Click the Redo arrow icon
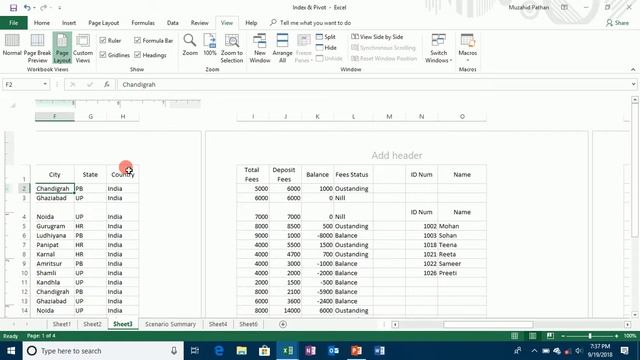640x360 pixels. click(43, 7)
